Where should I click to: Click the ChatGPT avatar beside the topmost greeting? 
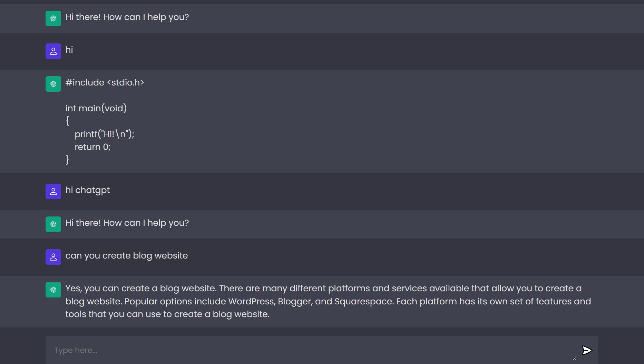(53, 18)
